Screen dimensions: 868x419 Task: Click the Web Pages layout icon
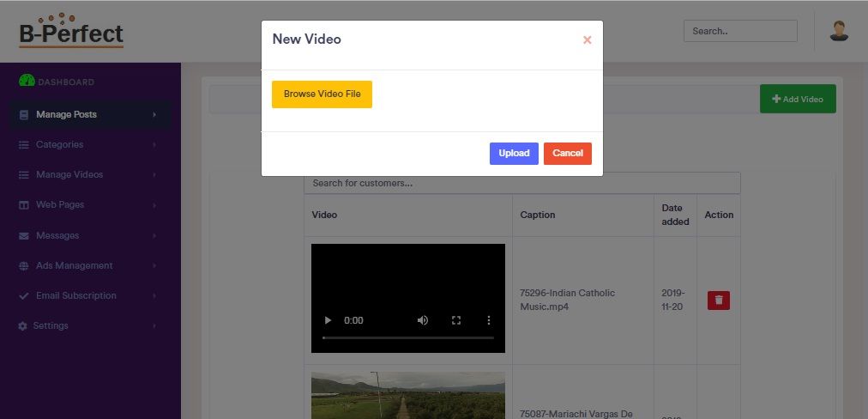(x=24, y=205)
